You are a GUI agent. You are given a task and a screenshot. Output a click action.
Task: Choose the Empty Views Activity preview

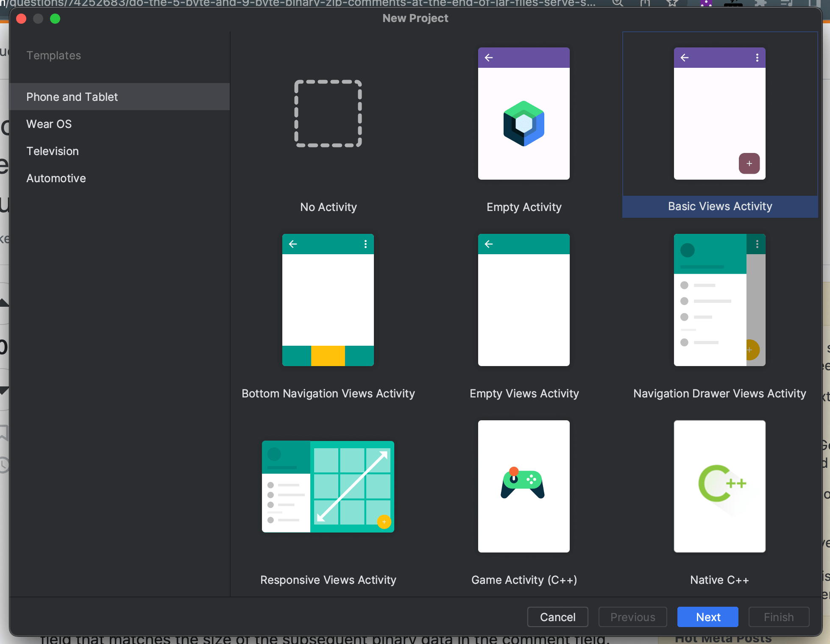click(524, 300)
